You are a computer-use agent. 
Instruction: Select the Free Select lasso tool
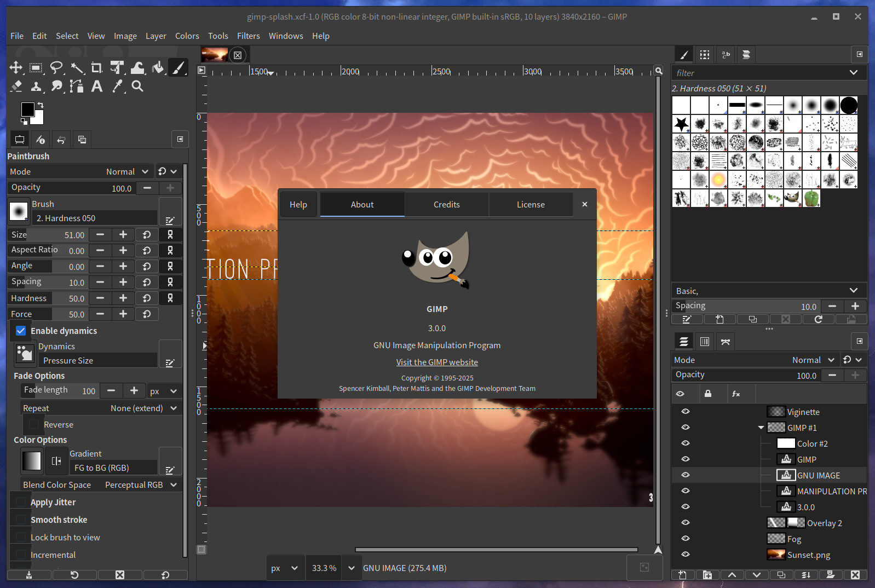(x=56, y=67)
